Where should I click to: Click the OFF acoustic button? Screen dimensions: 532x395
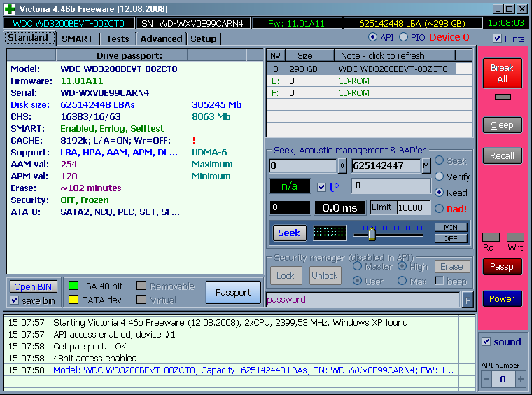(451, 238)
